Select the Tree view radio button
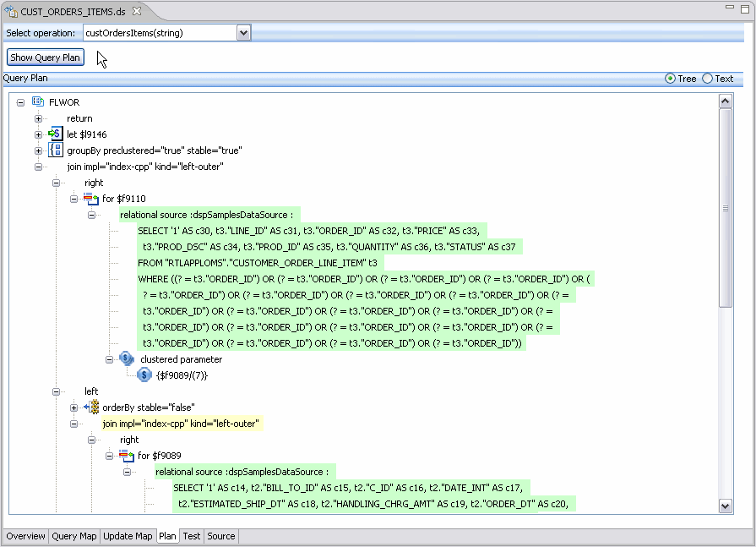This screenshot has height=547, width=756. click(x=672, y=78)
